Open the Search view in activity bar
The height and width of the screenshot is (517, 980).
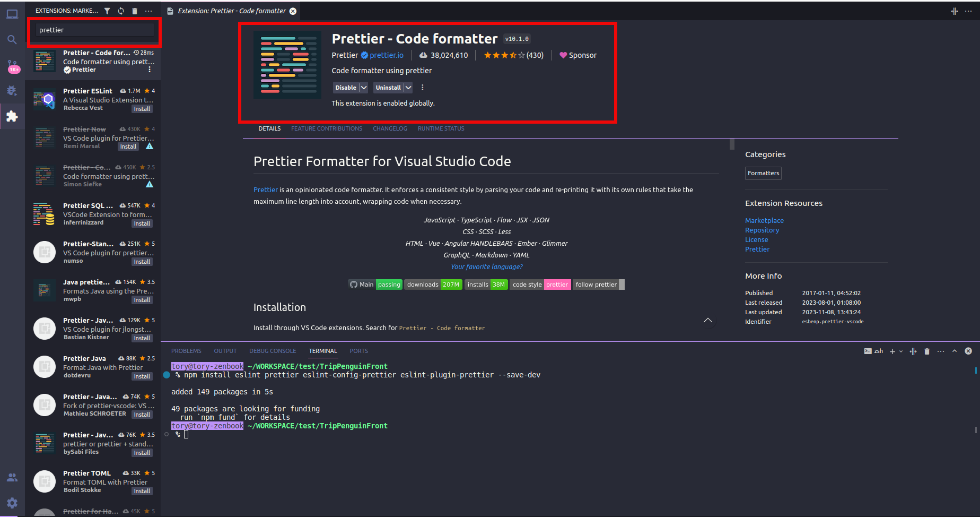(x=12, y=40)
